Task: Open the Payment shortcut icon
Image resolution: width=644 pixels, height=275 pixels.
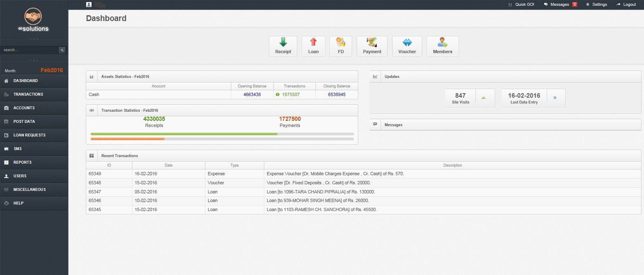Action: point(372,42)
